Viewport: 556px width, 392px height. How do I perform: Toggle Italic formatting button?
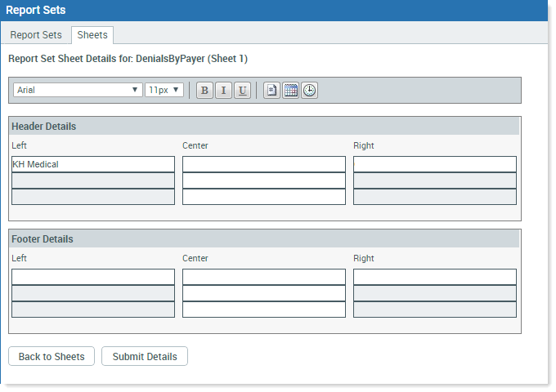pos(223,91)
